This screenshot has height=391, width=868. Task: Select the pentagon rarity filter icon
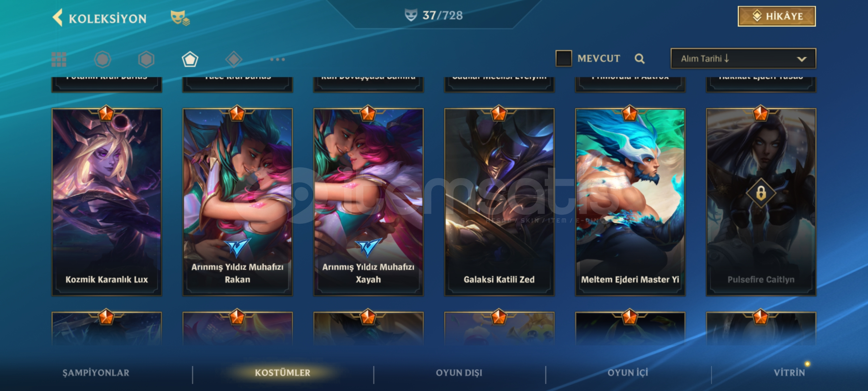[x=190, y=59]
